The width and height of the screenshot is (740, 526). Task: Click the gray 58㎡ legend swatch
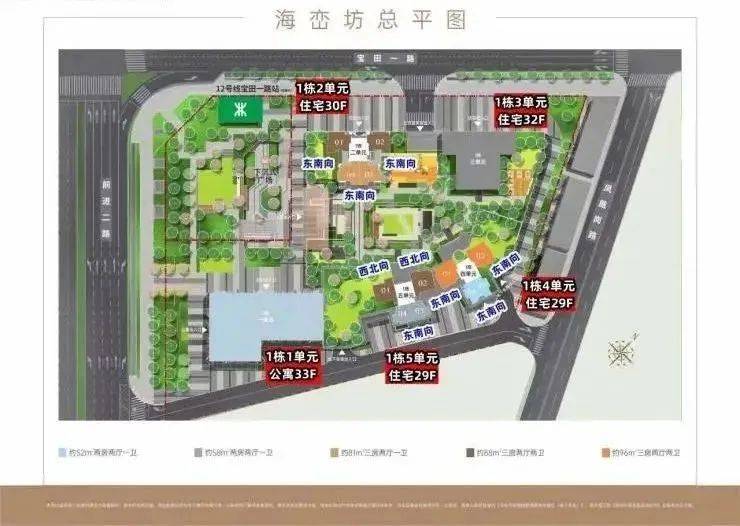197,452
